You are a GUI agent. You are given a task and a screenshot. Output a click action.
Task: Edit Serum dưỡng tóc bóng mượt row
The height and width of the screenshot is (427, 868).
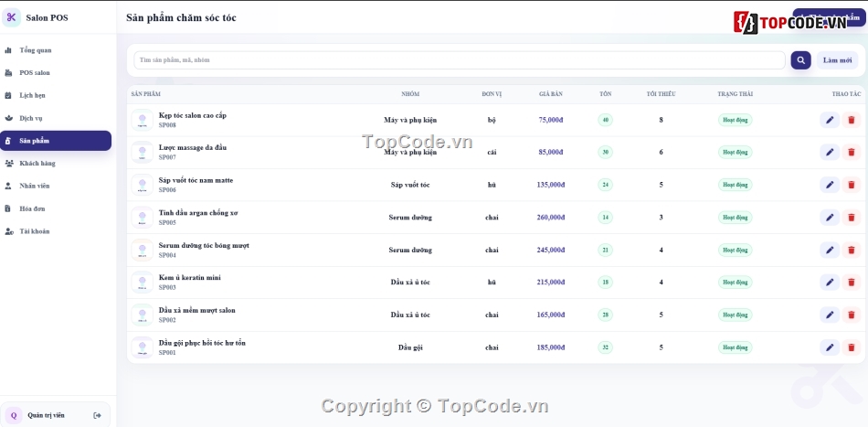830,251
